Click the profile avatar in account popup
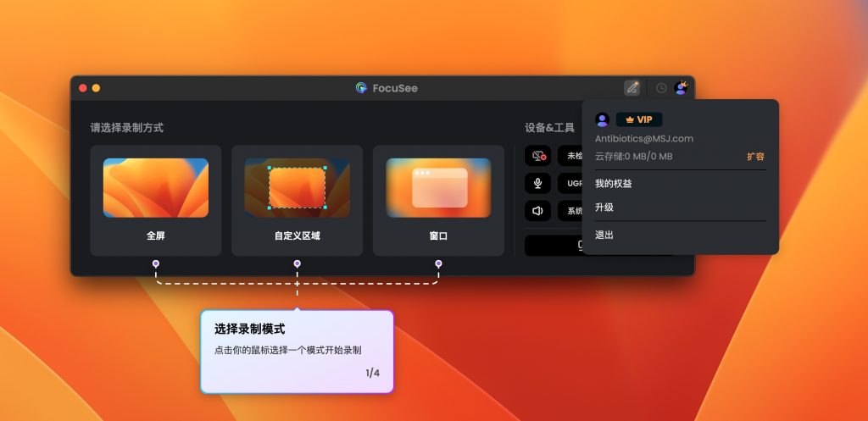Screen dimensions: 868x421 click(603, 119)
